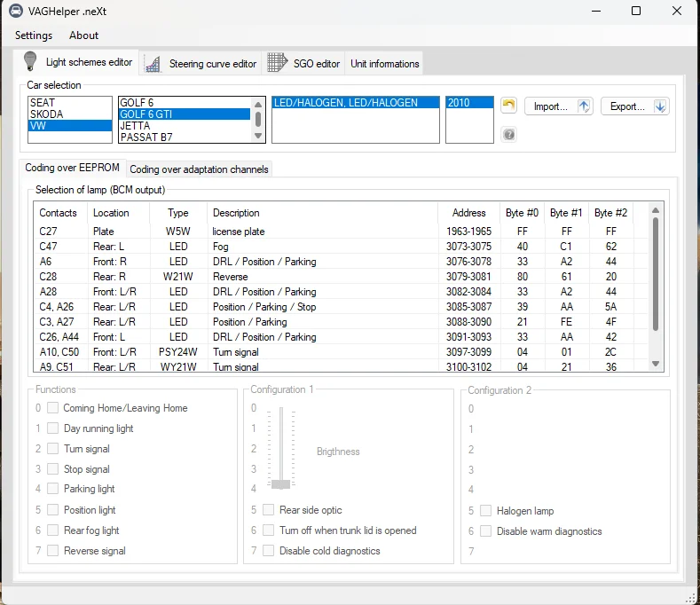This screenshot has width=700, height=605.
Task: Click the light bulb icon on Light schemes tab
Action: (31, 62)
